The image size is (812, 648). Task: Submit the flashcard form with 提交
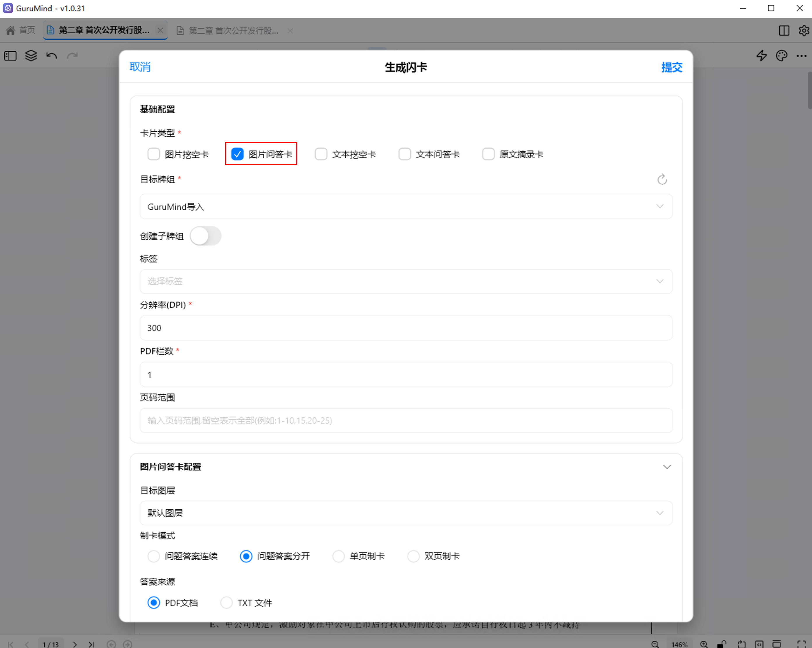tap(671, 67)
